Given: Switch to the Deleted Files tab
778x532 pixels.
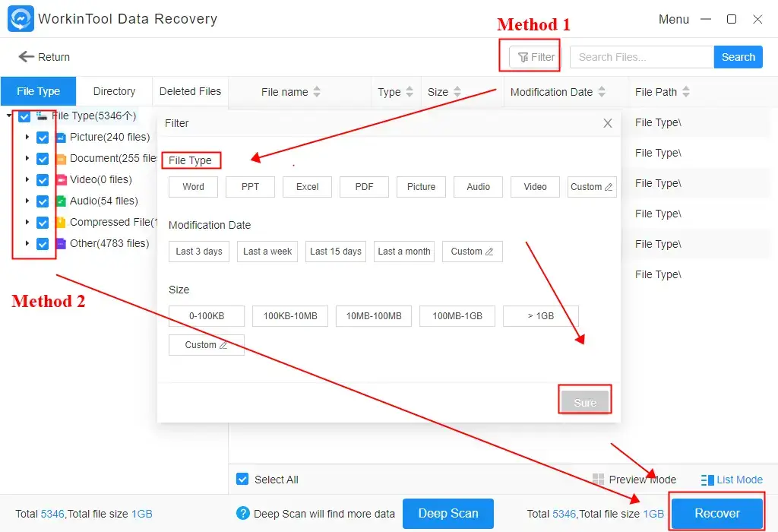Looking at the screenshot, I should pyautogui.click(x=190, y=91).
